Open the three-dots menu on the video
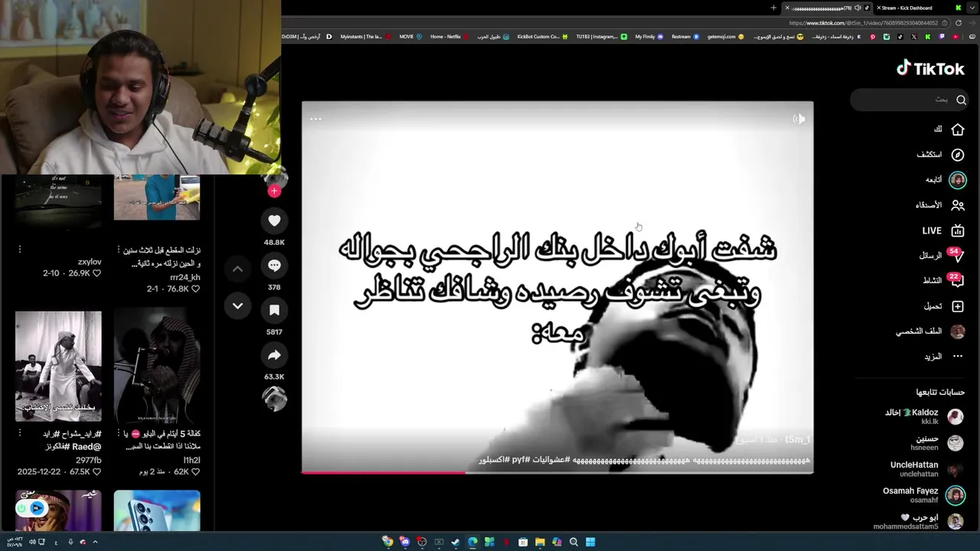Image resolution: width=980 pixels, height=551 pixels. coord(315,119)
